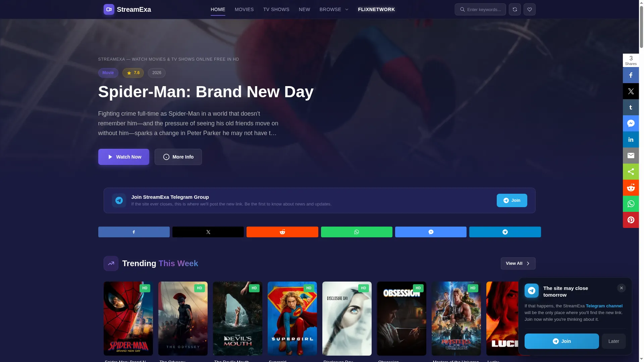Share on WhatsApp from side bar
The height and width of the screenshot is (362, 644).
pyautogui.click(x=631, y=204)
